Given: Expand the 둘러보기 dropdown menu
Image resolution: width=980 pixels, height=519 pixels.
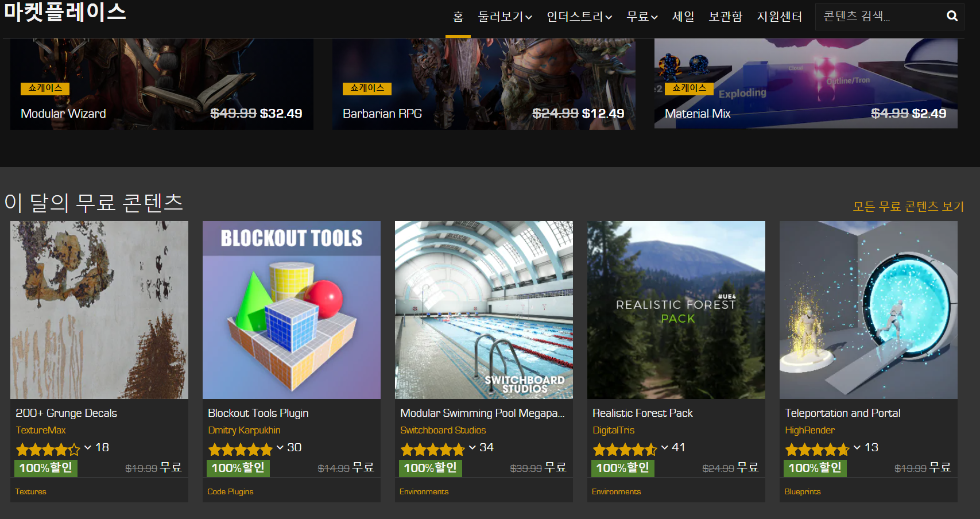Looking at the screenshot, I should tap(505, 17).
